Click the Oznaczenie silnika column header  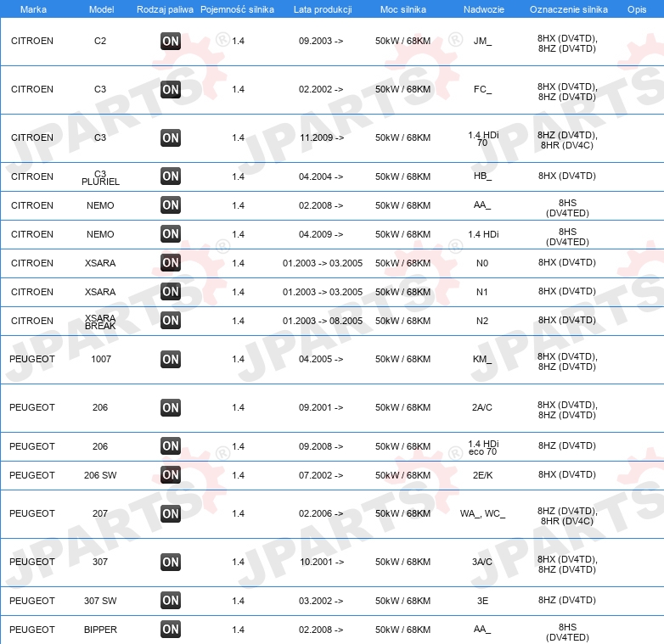tap(569, 9)
